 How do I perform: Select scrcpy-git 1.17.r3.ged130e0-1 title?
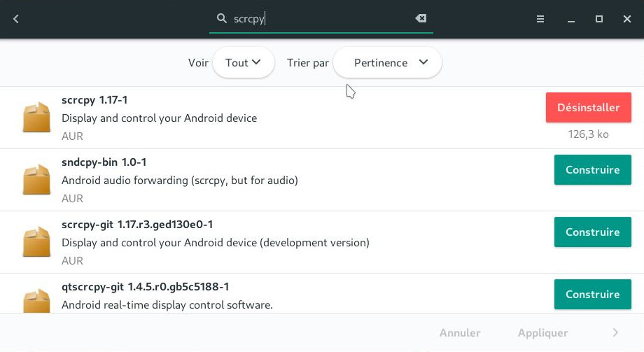pyautogui.click(x=137, y=225)
